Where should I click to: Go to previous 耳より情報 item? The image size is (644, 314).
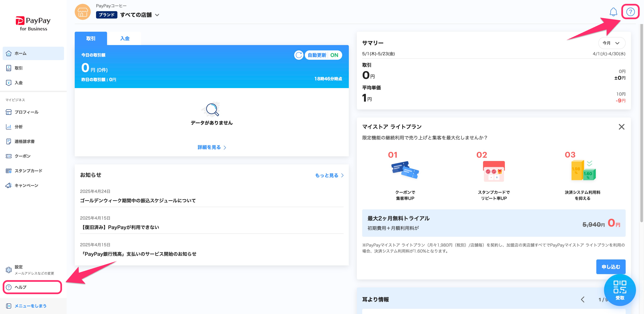[x=583, y=299]
